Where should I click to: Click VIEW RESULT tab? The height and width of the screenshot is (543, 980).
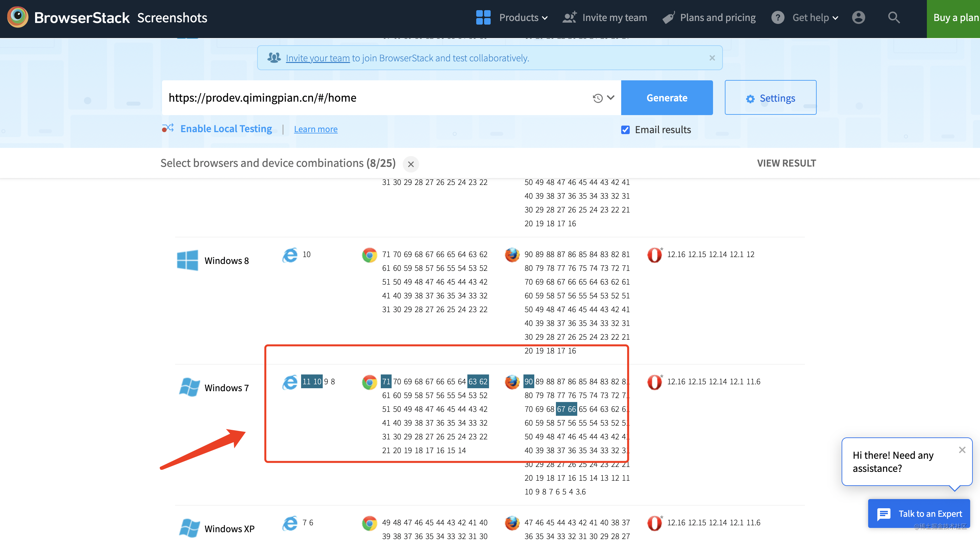[786, 163]
